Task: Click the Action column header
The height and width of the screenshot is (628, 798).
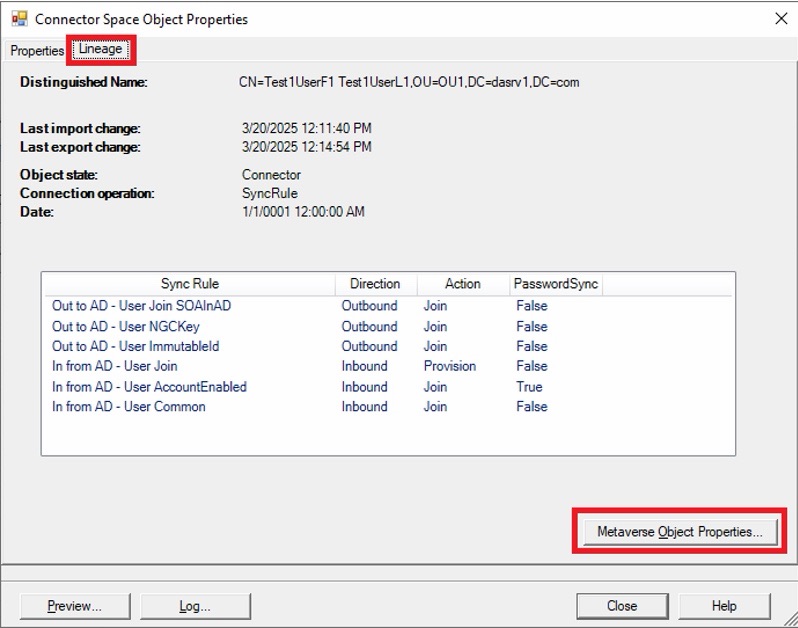Action: tap(463, 284)
